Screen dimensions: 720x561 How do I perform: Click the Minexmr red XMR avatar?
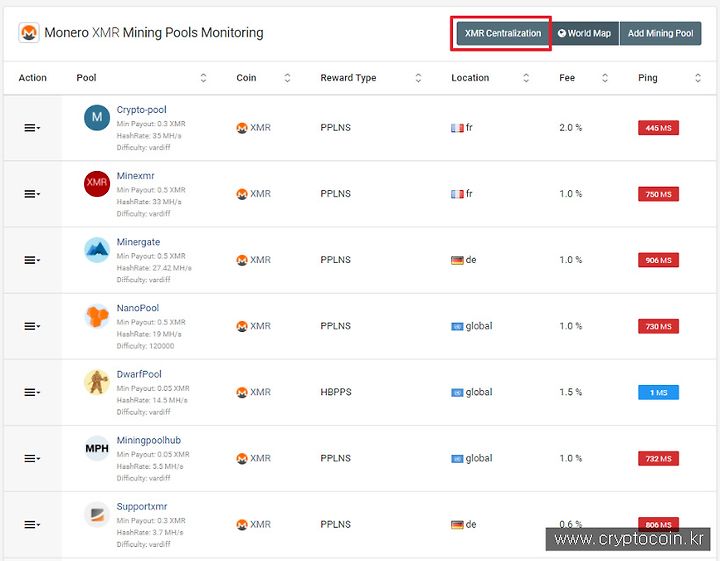pos(97,184)
